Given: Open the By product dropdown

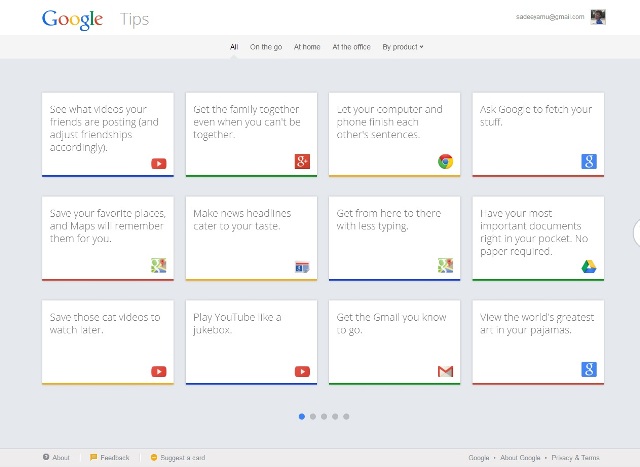Looking at the screenshot, I should pos(403,47).
